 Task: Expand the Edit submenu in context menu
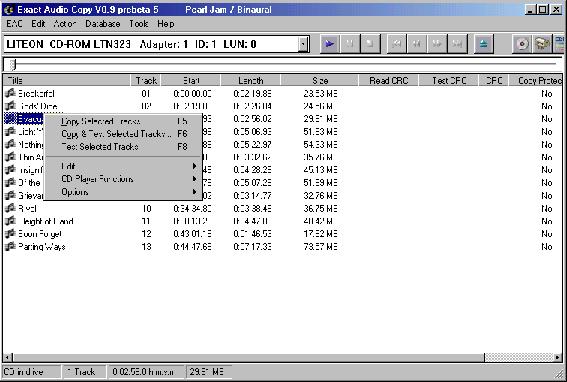[123, 166]
